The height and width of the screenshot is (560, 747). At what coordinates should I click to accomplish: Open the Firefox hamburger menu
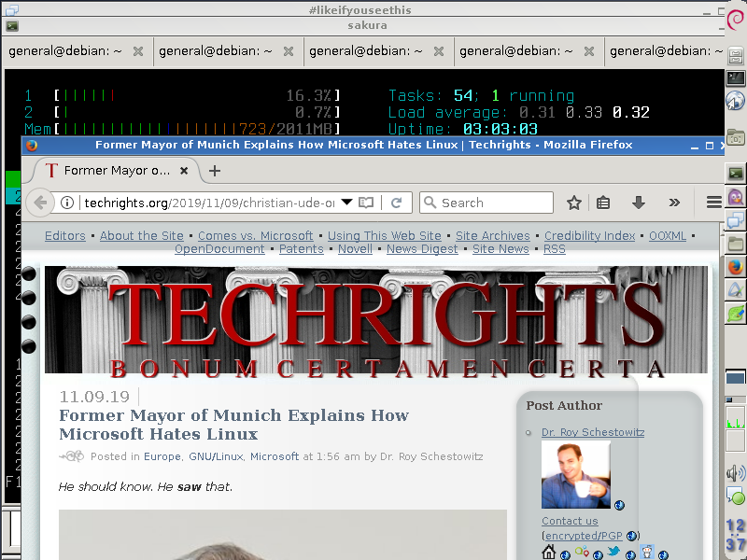(x=713, y=203)
